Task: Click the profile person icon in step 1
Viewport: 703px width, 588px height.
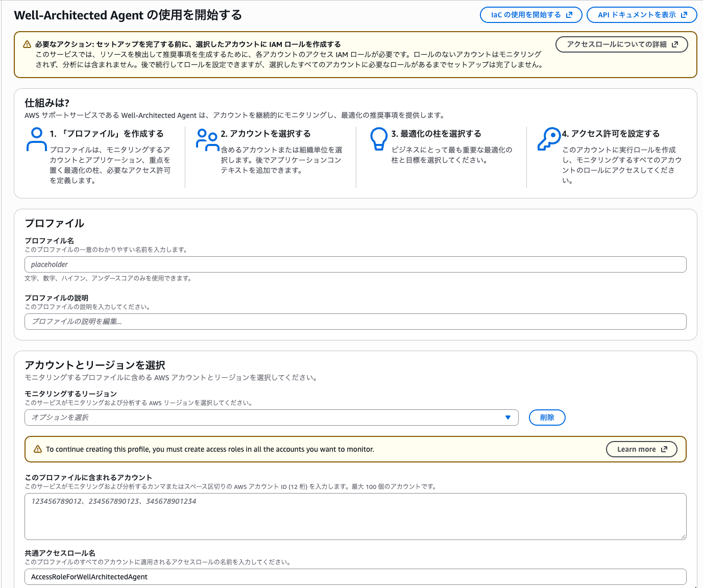Action: pyautogui.click(x=36, y=139)
